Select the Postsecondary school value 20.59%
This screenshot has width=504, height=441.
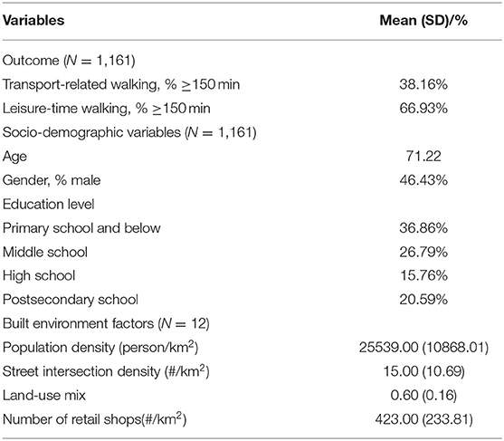pyautogui.click(x=423, y=300)
